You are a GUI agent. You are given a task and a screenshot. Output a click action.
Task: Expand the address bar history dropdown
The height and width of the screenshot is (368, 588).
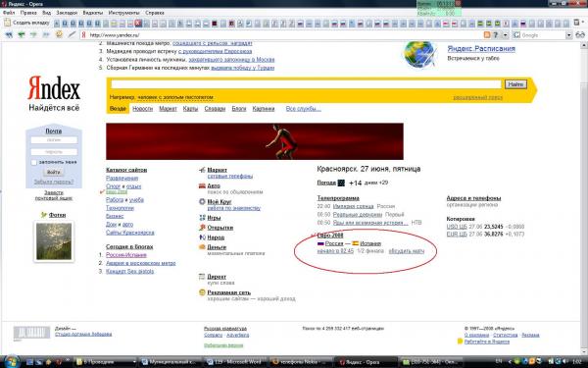pyautogui.click(x=505, y=35)
